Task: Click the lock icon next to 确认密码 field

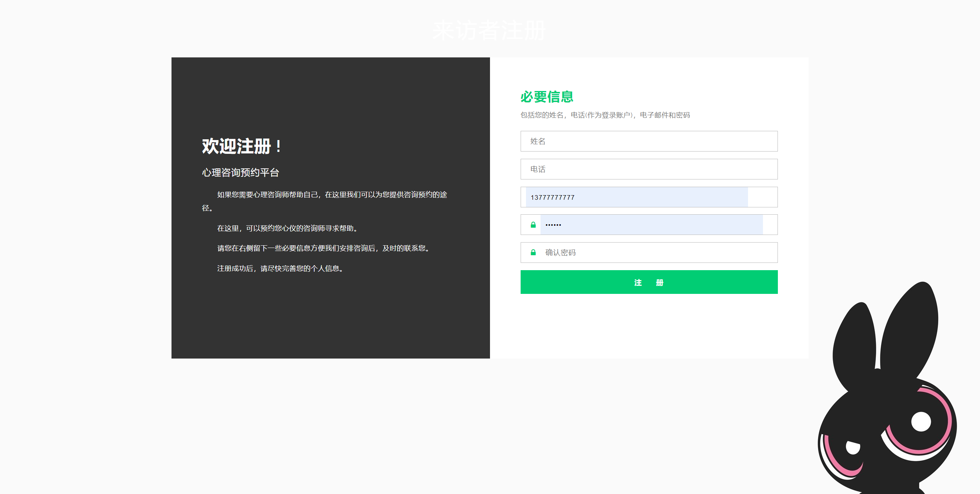Action: coord(533,252)
